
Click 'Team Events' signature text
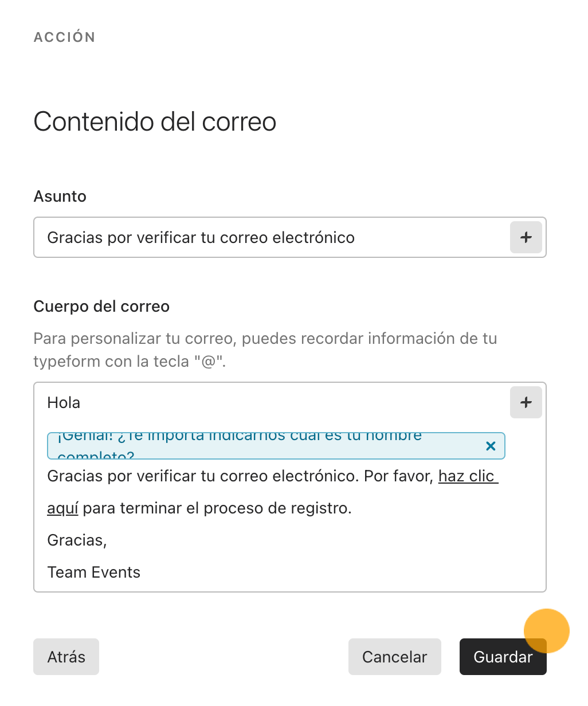[93, 572]
